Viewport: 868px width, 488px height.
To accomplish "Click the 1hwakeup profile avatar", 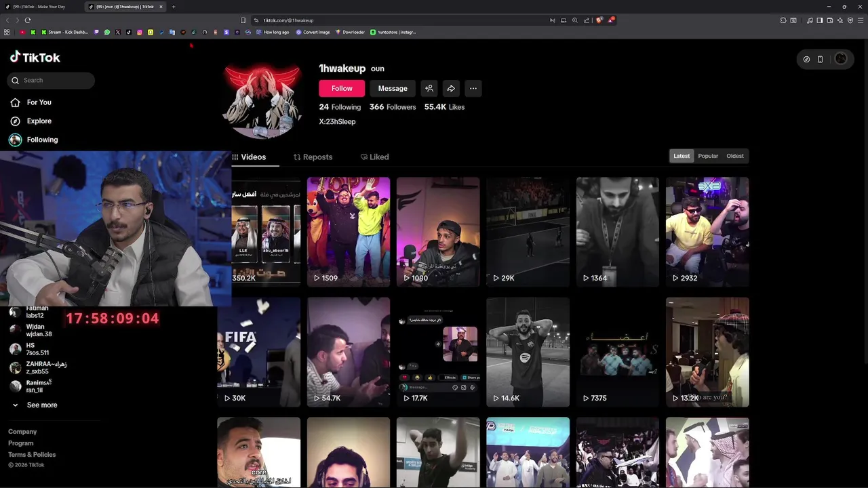I will pyautogui.click(x=262, y=100).
